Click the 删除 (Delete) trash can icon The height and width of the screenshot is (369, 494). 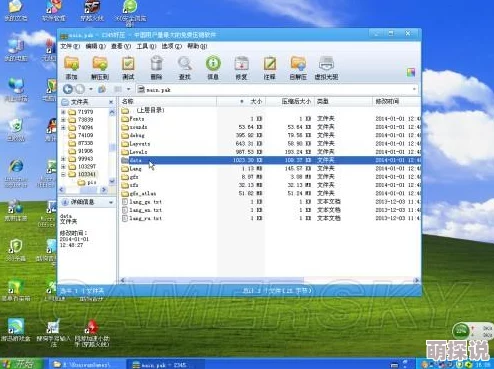pos(156,64)
